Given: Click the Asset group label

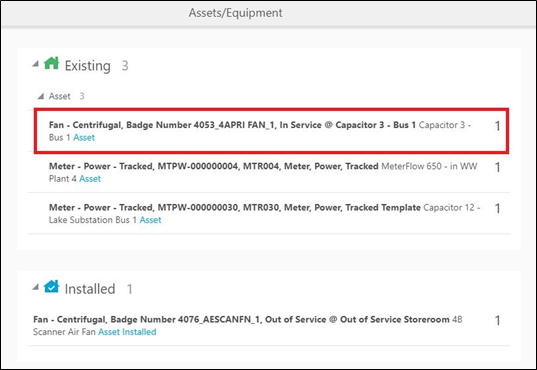Looking at the screenshot, I should point(60,96).
